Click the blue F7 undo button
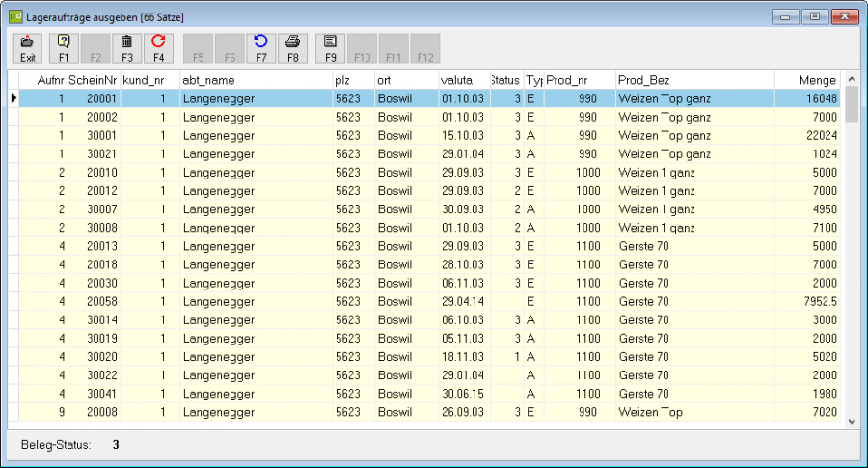Image resolution: width=868 pixels, height=468 pixels. pyautogui.click(x=260, y=48)
